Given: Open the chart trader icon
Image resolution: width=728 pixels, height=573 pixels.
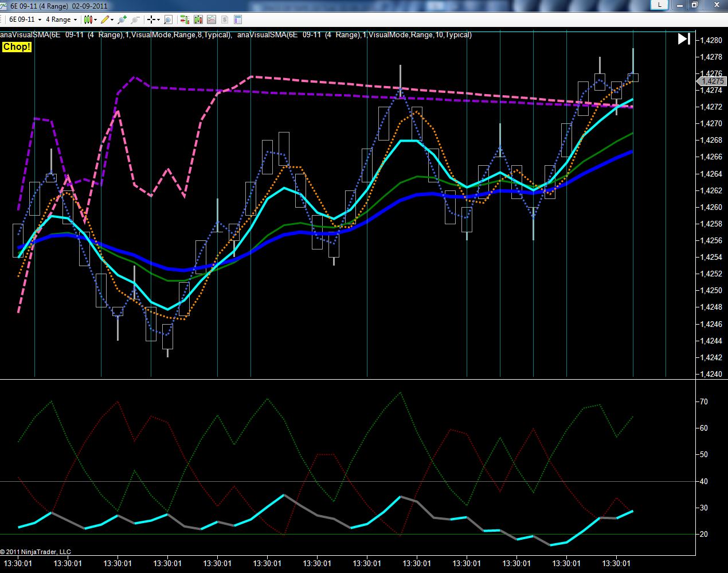Looking at the screenshot, I should [x=185, y=20].
